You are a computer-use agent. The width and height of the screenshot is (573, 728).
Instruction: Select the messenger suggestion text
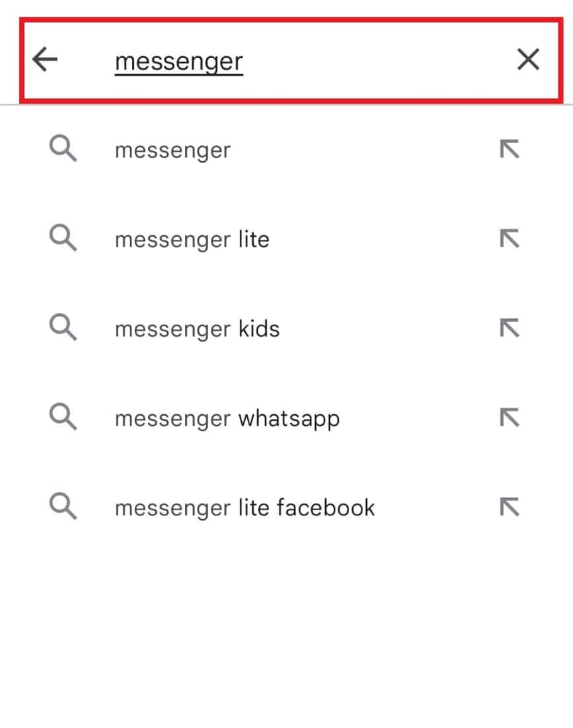(172, 149)
